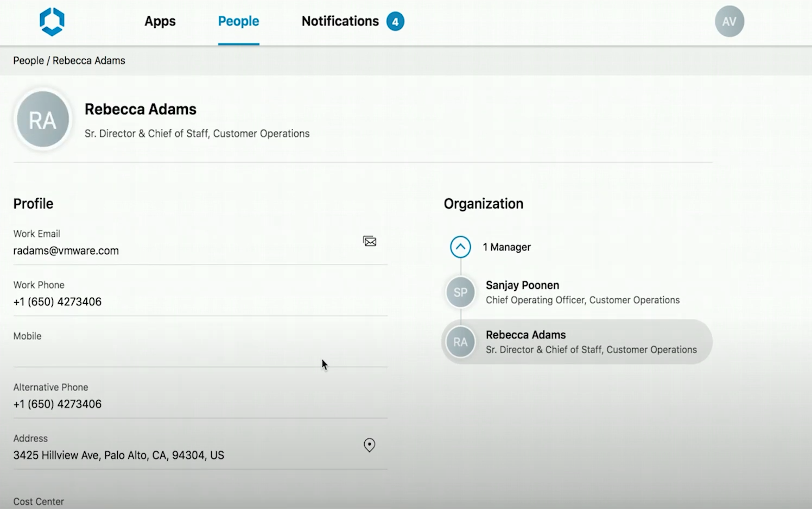Click the Hillview Ave address text
Screen dimensions: 812x509
click(x=118, y=455)
